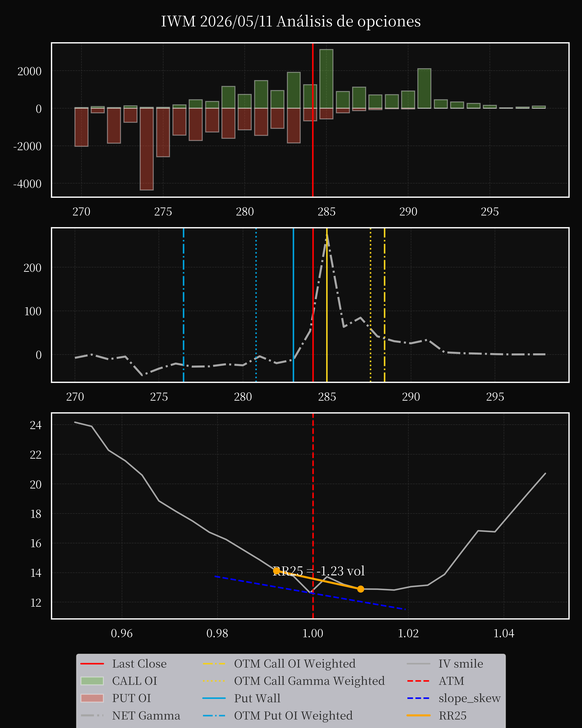The width and height of the screenshot is (582, 728).
Task: Click the deepest red put bar at 274
Action: click(147, 149)
